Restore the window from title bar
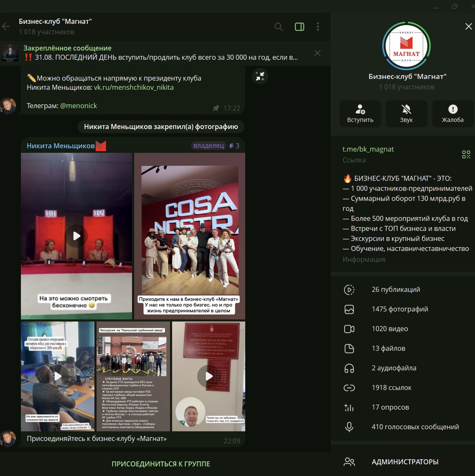 [x=455, y=6]
